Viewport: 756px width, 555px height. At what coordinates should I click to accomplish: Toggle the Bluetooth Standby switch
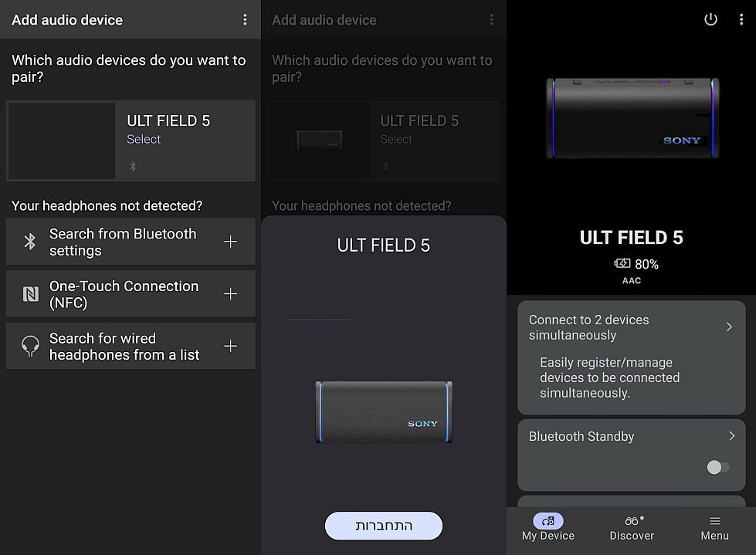(717, 467)
